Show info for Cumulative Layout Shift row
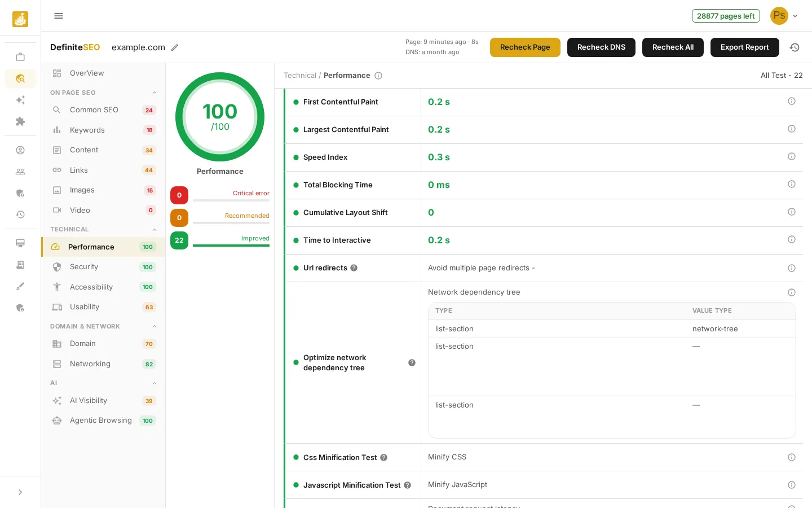Viewport: 812px width, 508px height. [792, 212]
